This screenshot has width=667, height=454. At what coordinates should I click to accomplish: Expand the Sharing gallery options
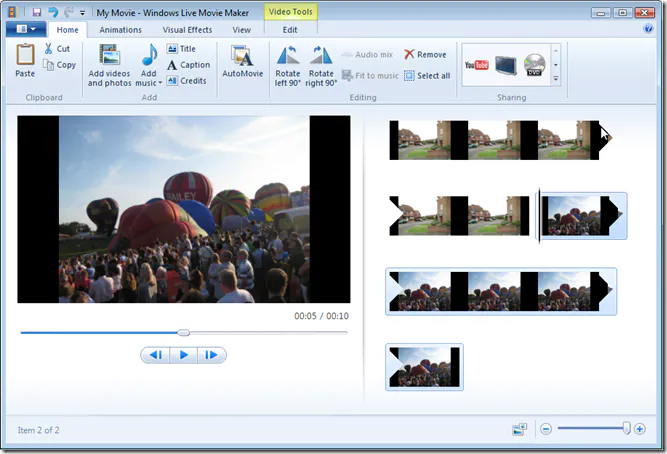[x=556, y=79]
